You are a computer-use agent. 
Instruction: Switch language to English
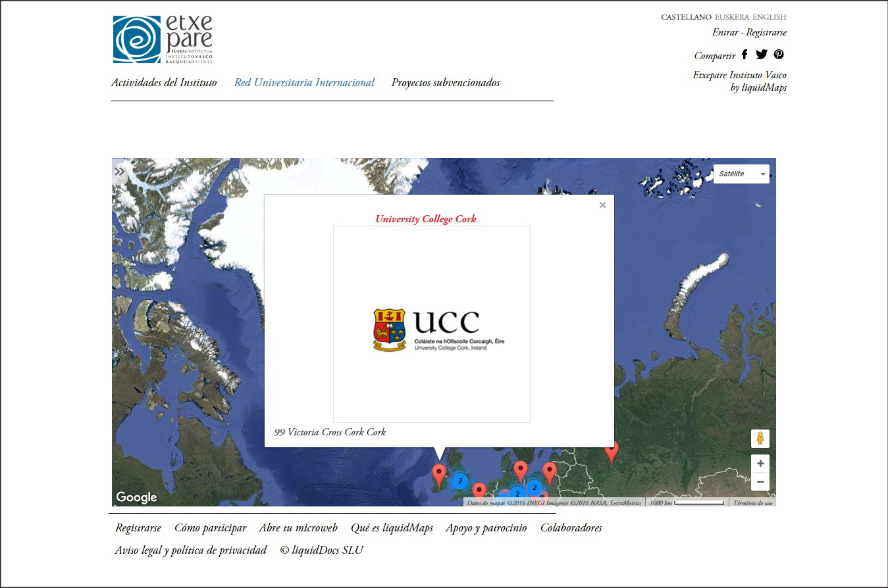pos(770,17)
